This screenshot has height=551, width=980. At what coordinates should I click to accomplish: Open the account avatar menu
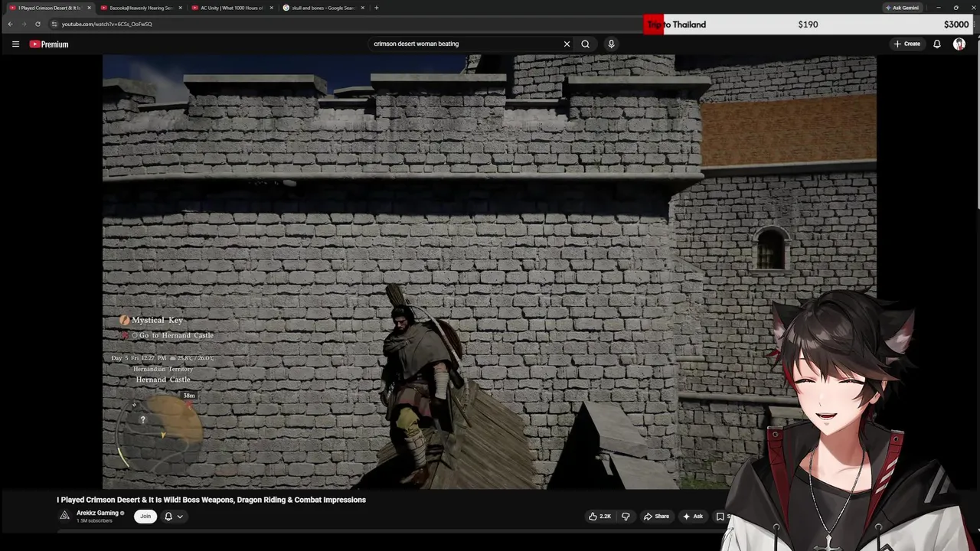coord(959,44)
